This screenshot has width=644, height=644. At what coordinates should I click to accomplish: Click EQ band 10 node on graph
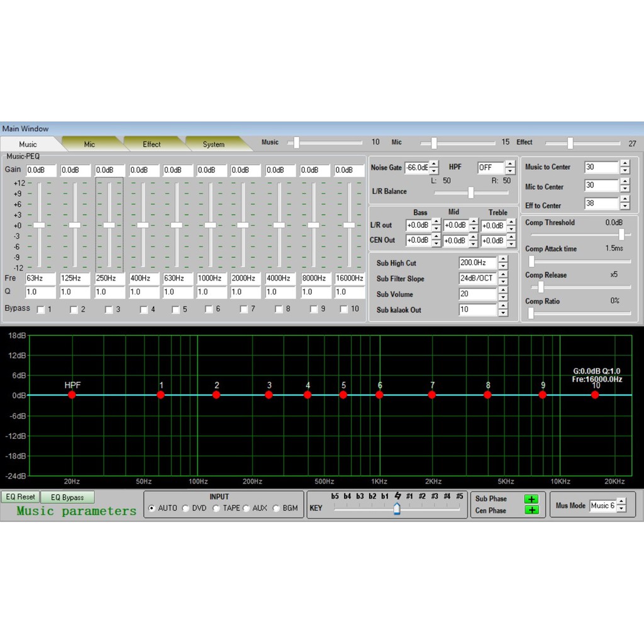(595, 394)
